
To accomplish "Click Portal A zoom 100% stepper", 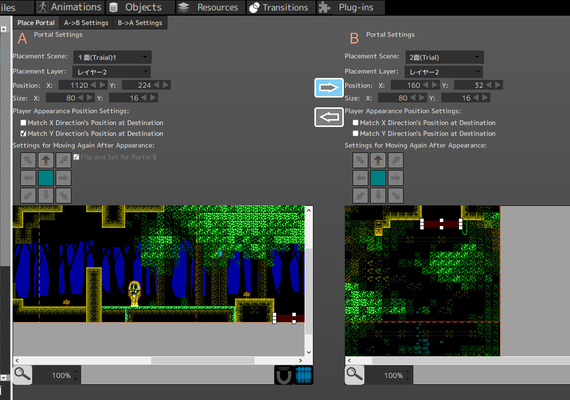I will click(75, 375).
